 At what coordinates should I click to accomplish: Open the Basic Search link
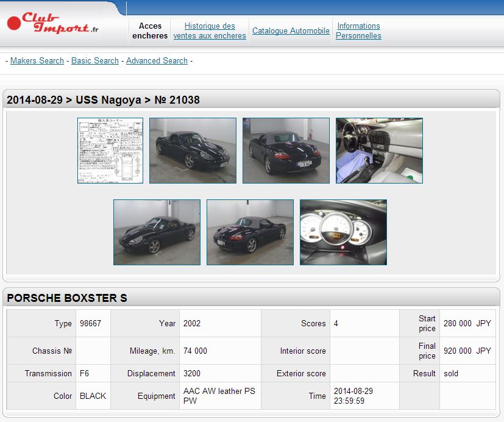(95, 60)
